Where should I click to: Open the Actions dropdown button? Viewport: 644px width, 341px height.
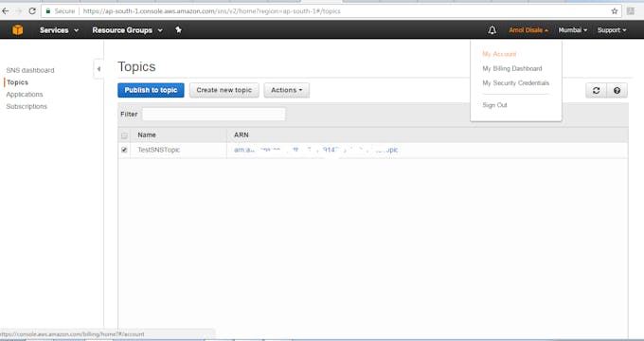coord(287,90)
